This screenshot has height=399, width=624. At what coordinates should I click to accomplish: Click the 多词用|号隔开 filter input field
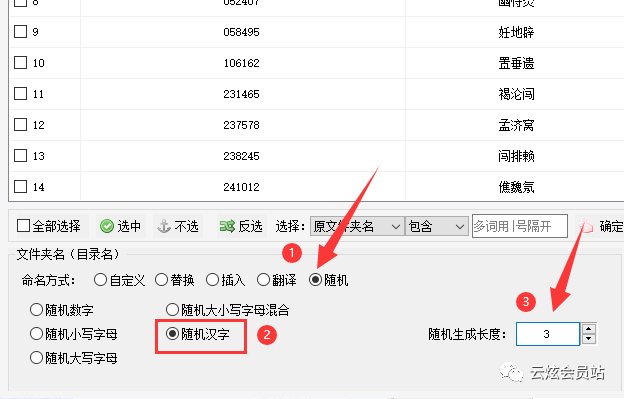click(520, 226)
